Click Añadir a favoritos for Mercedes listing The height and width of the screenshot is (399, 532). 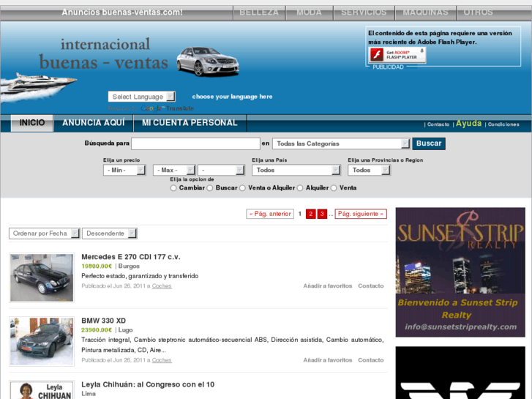(328, 286)
